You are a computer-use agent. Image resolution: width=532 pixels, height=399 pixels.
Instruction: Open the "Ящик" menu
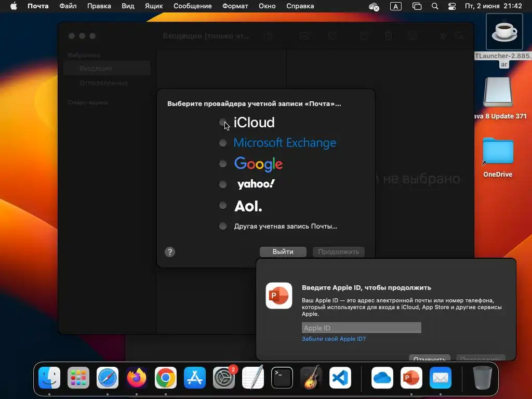(154, 6)
